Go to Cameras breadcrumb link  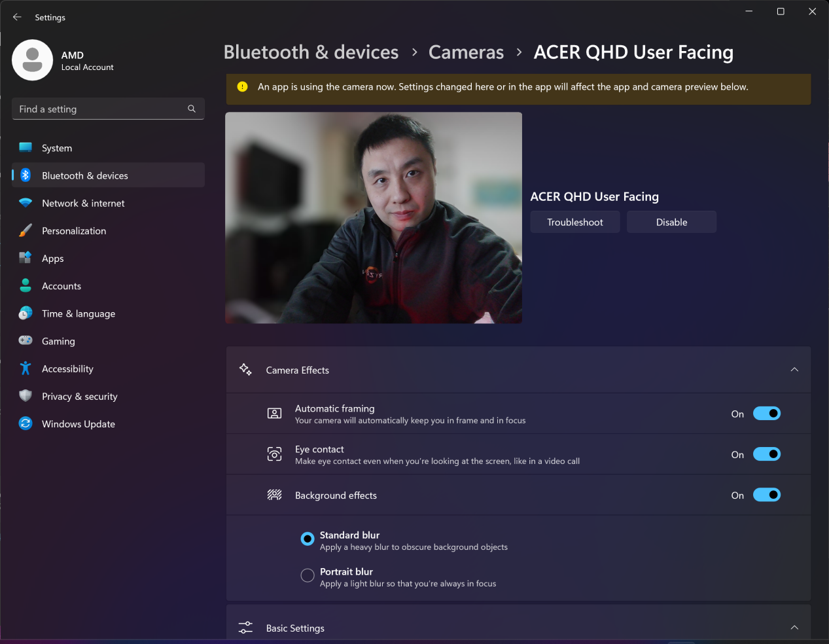tap(466, 52)
